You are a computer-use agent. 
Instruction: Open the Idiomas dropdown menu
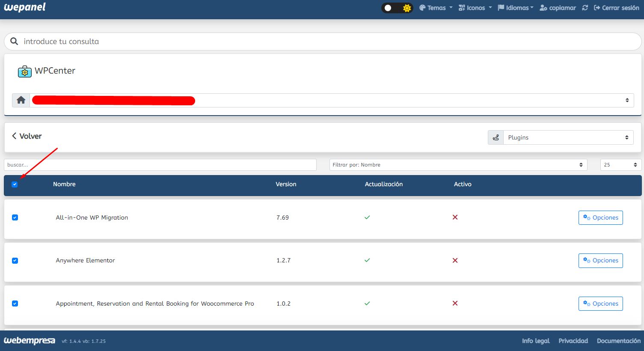pos(516,8)
